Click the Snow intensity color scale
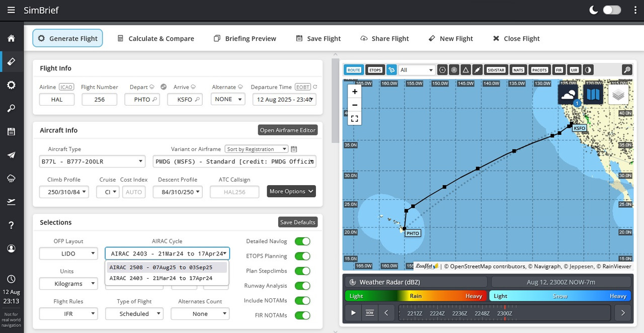 pyautogui.click(x=560, y=296)
